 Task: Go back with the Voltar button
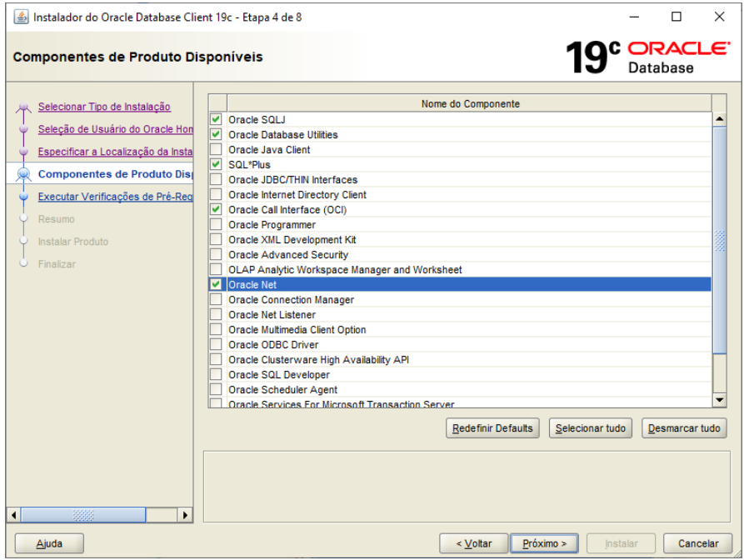point(473,543)
